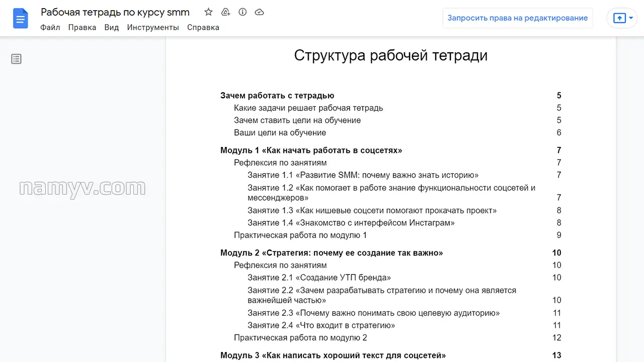Viewport: 644px width, 362px height.
Task: Open the Справка menu
Action: (203, 28)
